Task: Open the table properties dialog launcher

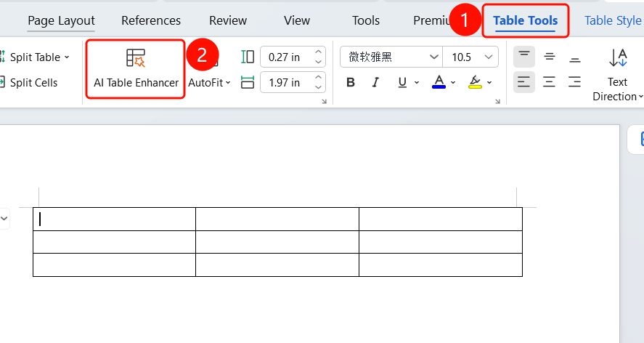Action: 324,101
